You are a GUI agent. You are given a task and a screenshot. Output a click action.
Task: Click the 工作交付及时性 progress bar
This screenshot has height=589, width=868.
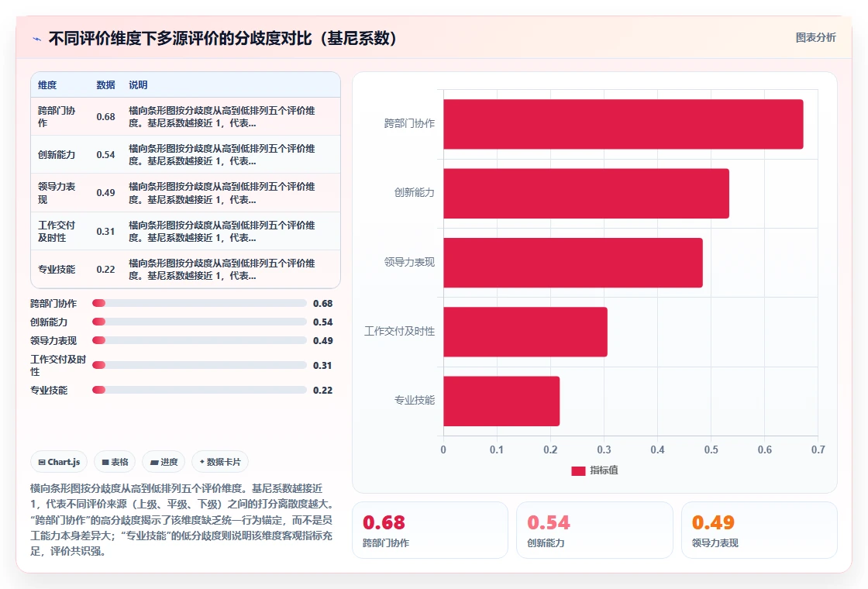click(x=199, y=365)
